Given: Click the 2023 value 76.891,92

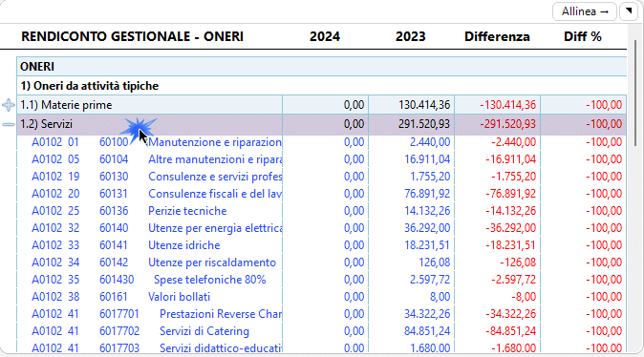Looking at the screenshot, I should 427,194.
